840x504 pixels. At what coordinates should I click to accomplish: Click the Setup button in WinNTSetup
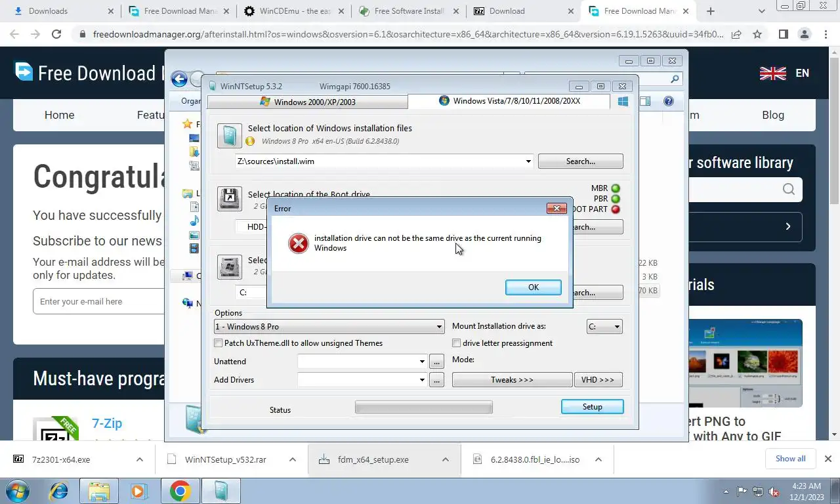(x=592, y=407)
